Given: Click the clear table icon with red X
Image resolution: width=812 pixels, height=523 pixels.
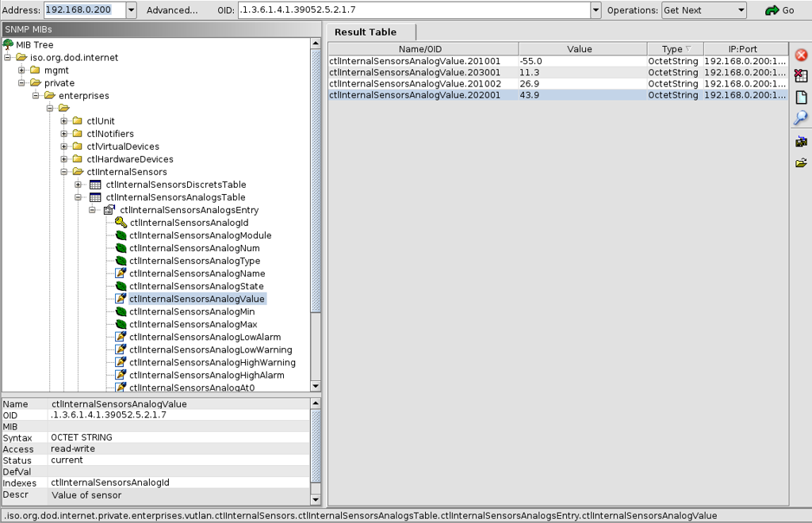Looking at the screenshot, I should [801, 75].
